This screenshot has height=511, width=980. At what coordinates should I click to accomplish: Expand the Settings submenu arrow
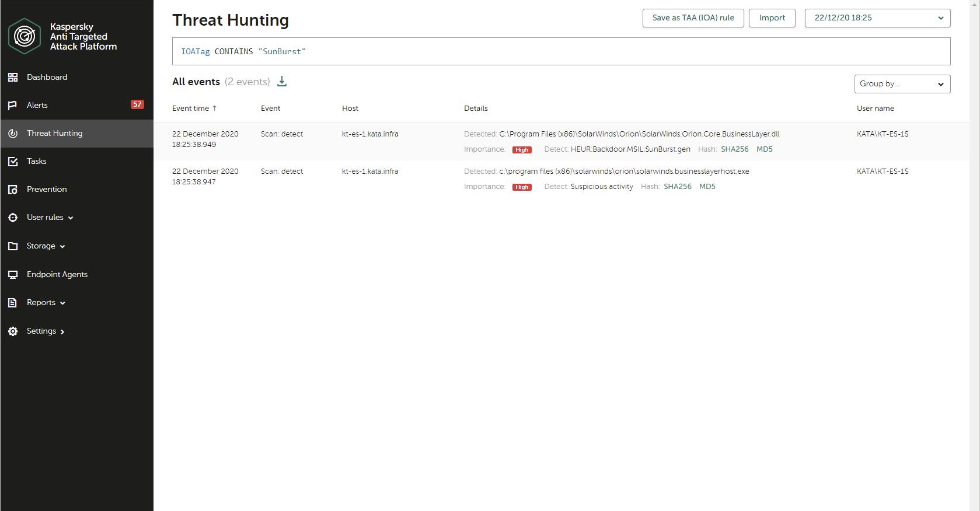[x=62, y=331]
